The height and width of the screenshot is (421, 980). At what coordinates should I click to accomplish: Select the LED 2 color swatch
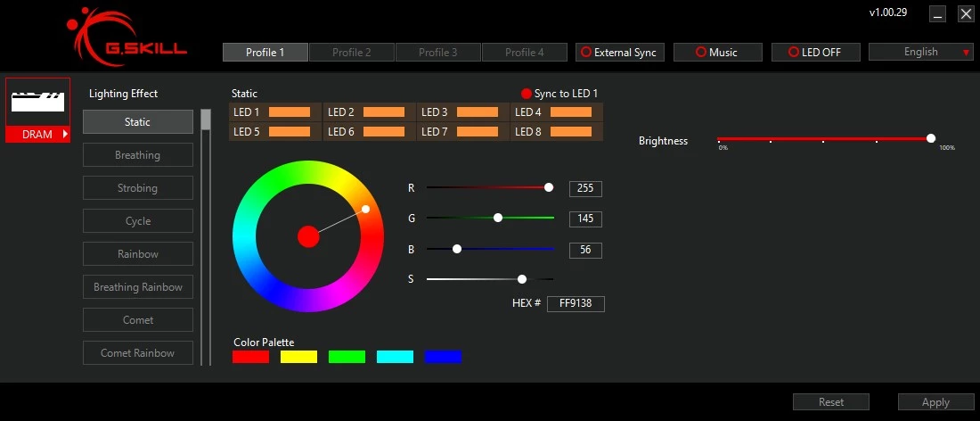coord(384,112)
